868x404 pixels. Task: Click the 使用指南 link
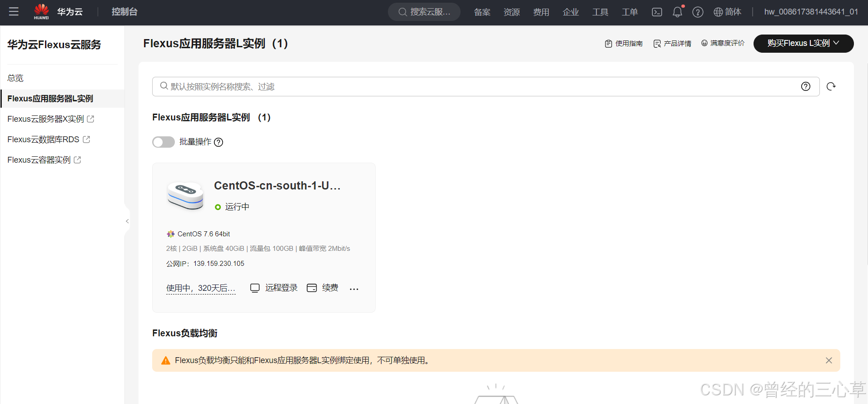629,44
